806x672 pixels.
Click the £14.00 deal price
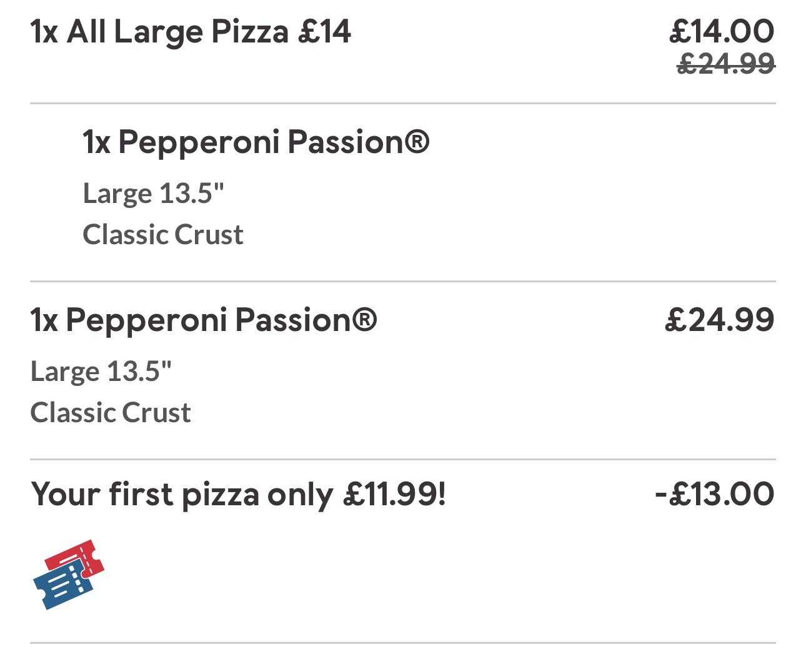point(722,31)
